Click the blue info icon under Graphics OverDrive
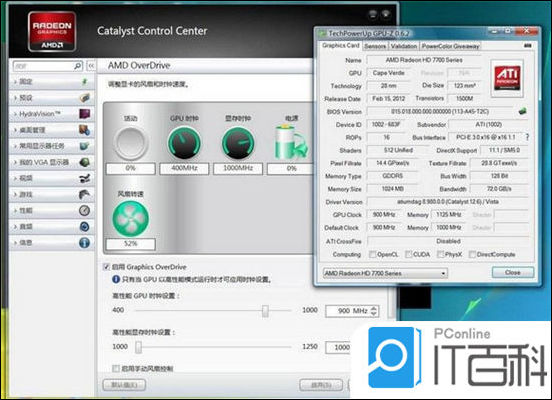 [x=116, y=279]
